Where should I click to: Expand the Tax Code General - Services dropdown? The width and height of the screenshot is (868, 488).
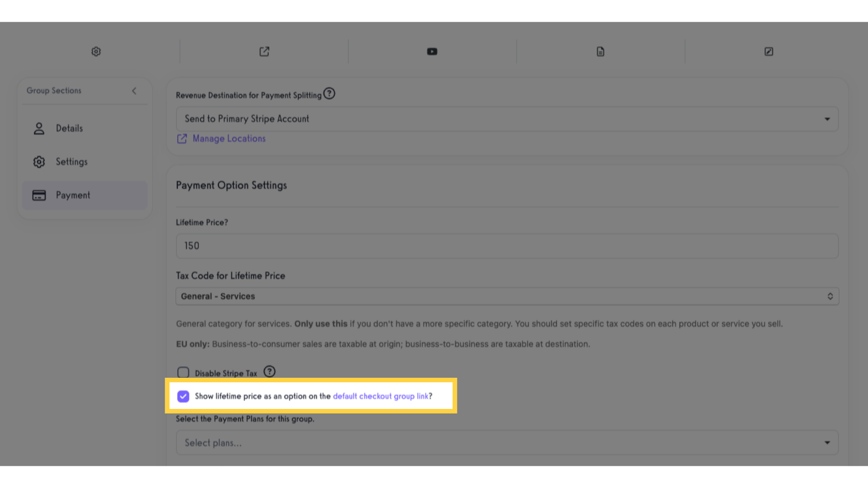[x=507, y=296]
